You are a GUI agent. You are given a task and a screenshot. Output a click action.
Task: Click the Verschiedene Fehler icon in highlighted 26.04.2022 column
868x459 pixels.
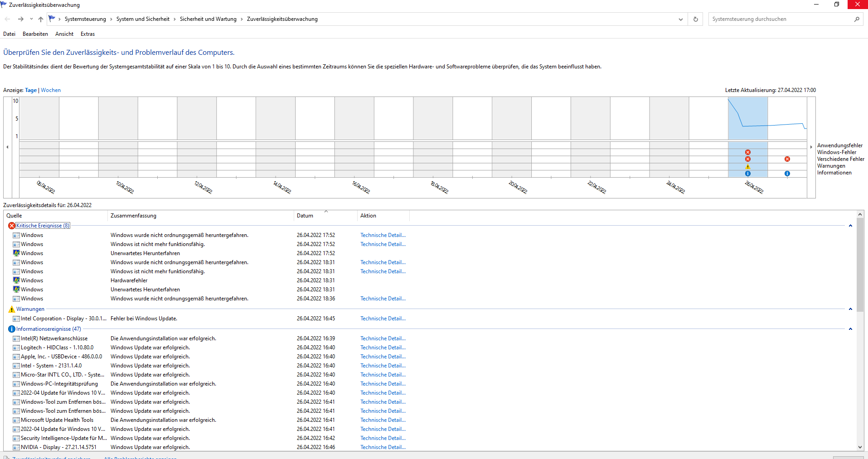tap(747, 159)
